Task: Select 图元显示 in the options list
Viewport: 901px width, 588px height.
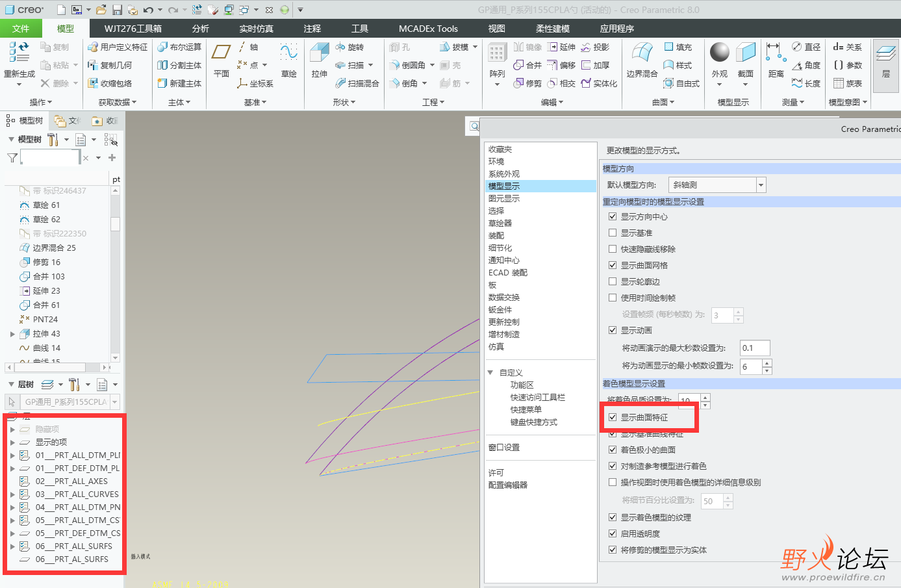Action: 504,199
